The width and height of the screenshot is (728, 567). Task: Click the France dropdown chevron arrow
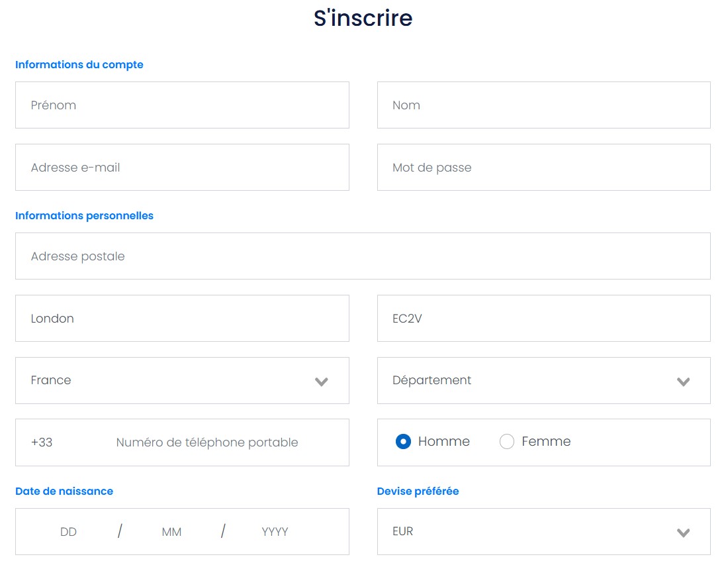coord(321,382)
